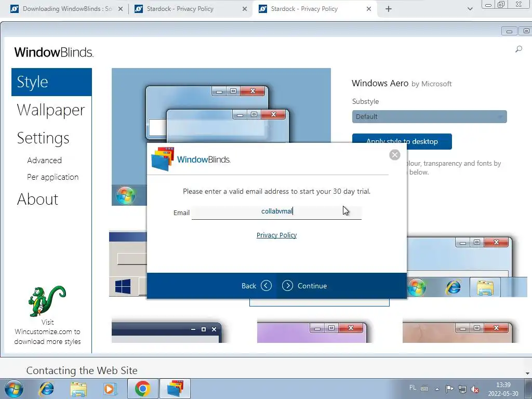The height and width of the screenshot is (399, 532).
Task: Click the Wincustomize green lizard mascot
Action: click(47, 301)
